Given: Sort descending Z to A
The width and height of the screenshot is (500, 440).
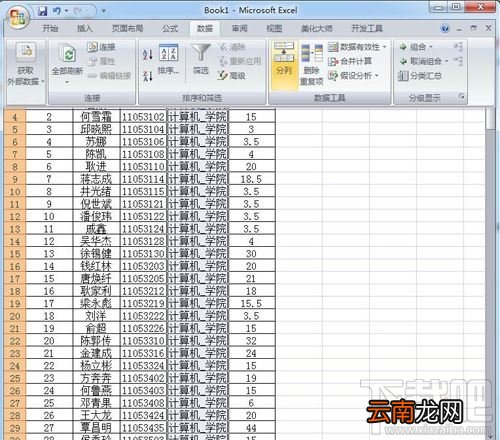Looking at the screenshot, I should pos(148,76).
